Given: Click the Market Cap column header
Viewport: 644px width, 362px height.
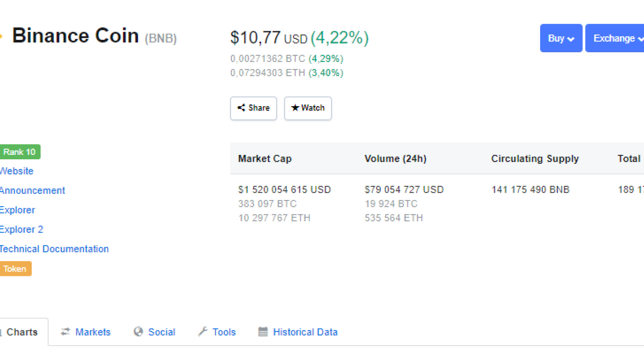Looking at the screenshot, I should (x=265, y=158).
